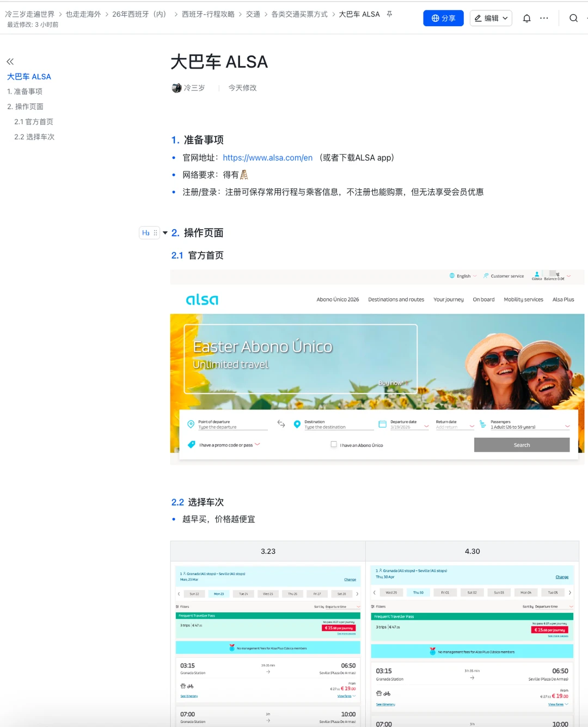Collapse the outline sidebar with double-arrow icon
Image resolution: width=588 pixels, height=727 pixels.
(10, 61)
